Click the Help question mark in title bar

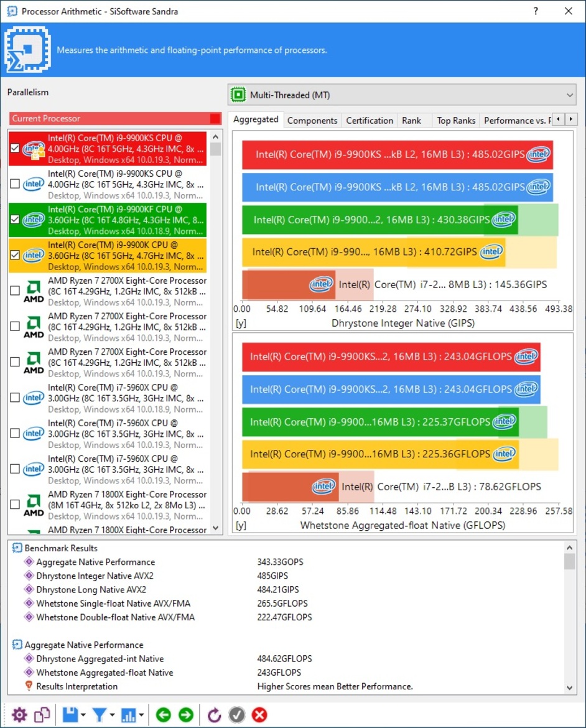536,11
